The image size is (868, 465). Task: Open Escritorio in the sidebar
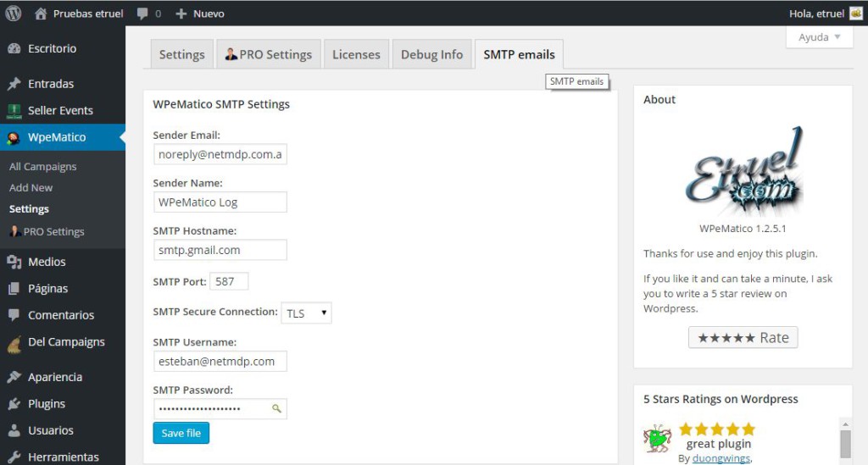click(x=52, y=48)
